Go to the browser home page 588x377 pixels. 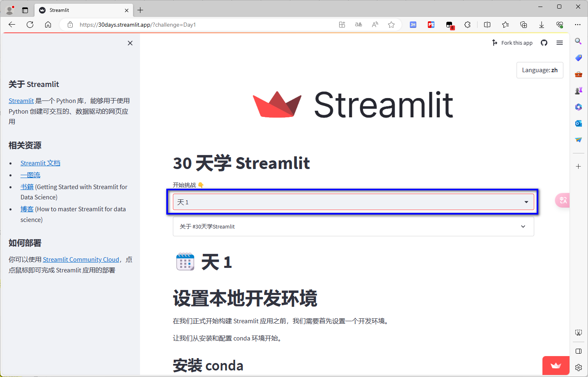click(48, 25)
